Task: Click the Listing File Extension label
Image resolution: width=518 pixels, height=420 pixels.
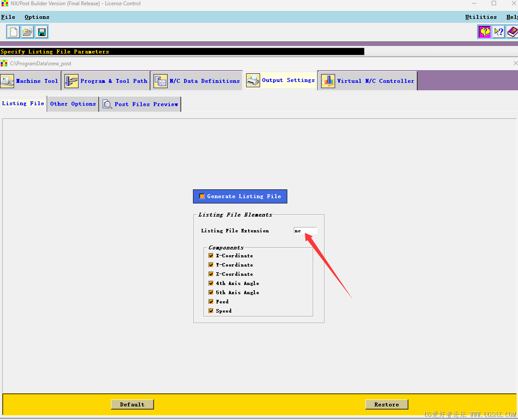Action: click(235, 231)
